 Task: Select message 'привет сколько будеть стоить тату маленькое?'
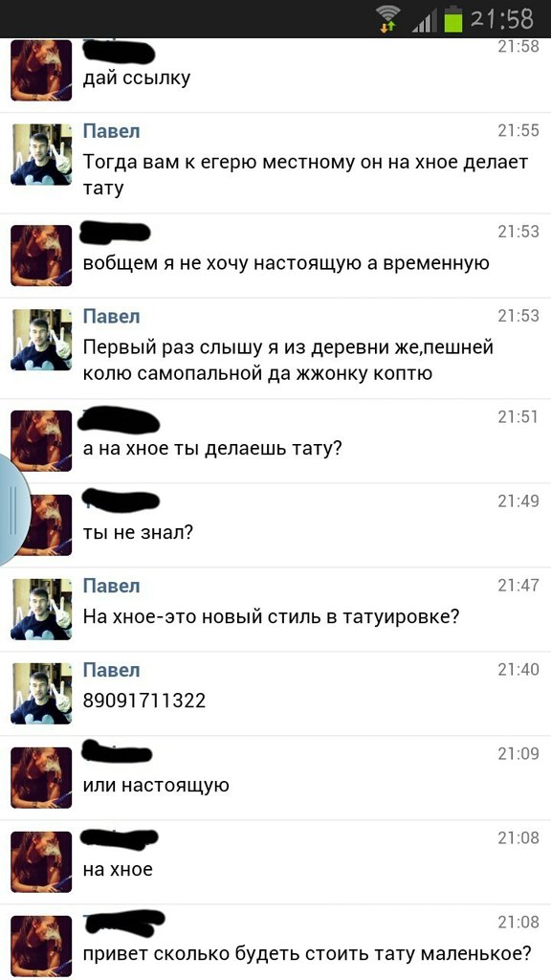(308, 954)
